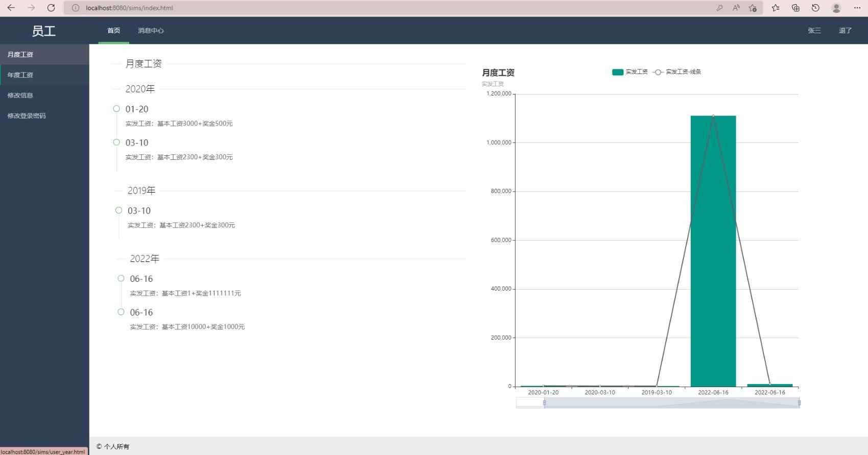The height and width of the screenshot is (455, 868).
Task: Toggle 实发工资-线条 line series legend
Action: point(677,72)
